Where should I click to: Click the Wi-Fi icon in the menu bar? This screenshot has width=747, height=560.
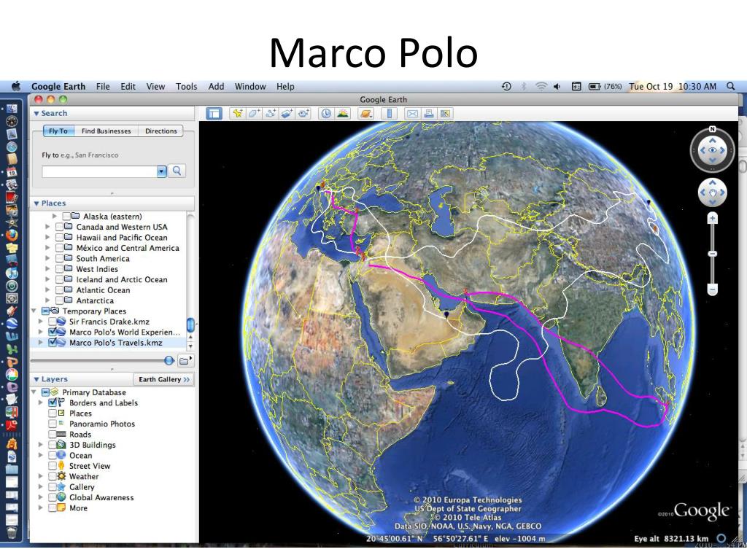pyautogui.click(x=541, y=86)
